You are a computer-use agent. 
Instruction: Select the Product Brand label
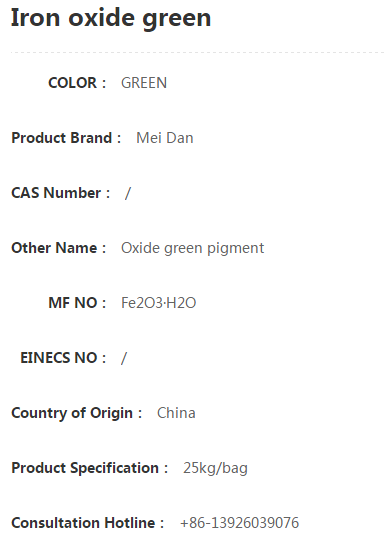(x=66, y=138)
